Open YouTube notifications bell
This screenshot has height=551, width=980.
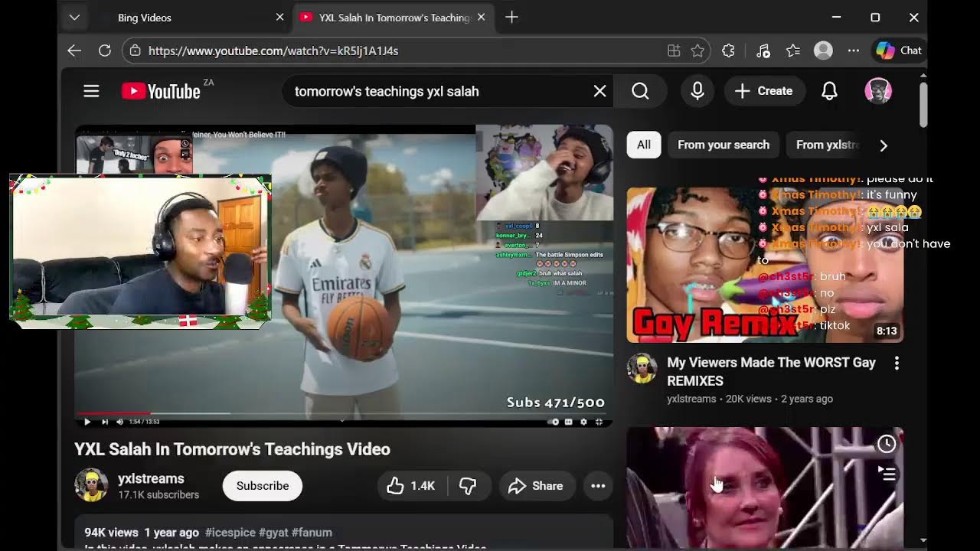(829, 91)
